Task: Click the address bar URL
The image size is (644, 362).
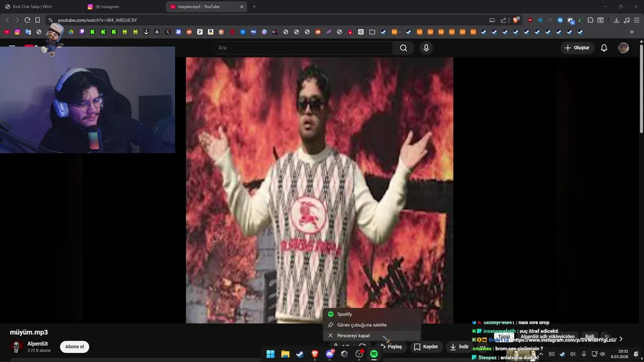Action: [x=97, y=20]
